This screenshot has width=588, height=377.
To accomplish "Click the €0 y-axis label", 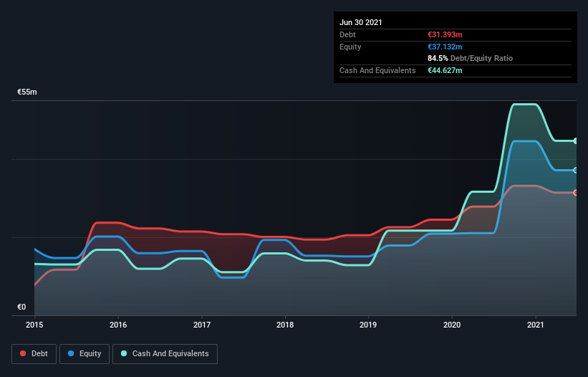I will click(21, 307).
